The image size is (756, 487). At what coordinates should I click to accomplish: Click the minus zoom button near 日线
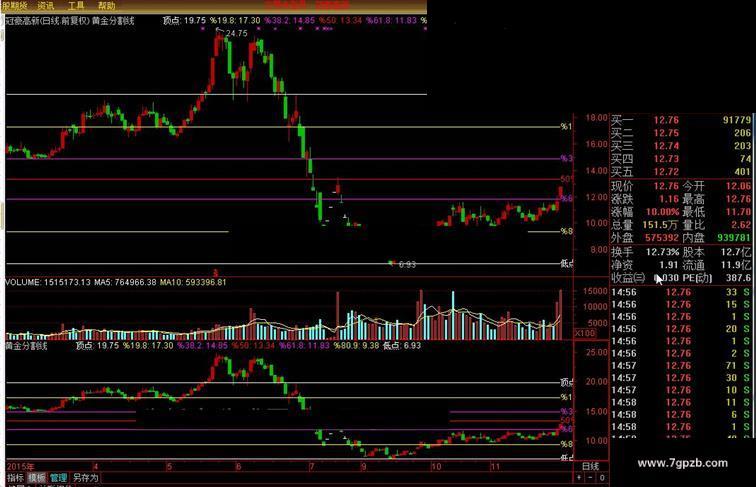tap(590, 477)
